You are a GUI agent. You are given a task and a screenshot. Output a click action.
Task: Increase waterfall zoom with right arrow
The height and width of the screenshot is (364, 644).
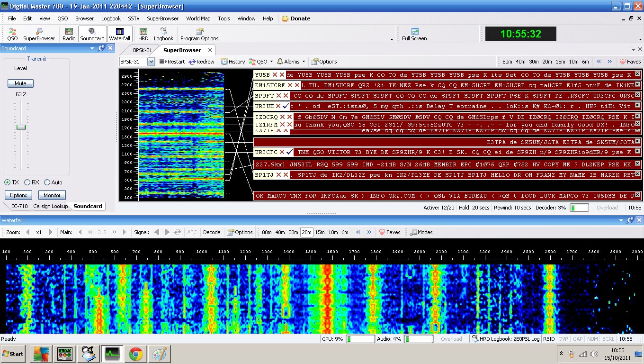(50, 232)
